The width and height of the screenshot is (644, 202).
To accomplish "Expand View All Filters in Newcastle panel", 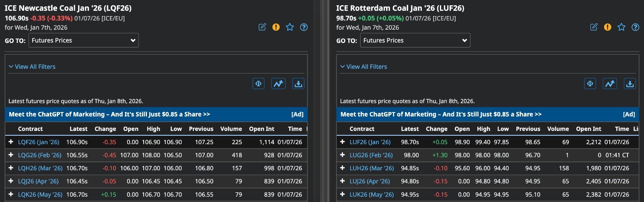I will tap(32, 67).
